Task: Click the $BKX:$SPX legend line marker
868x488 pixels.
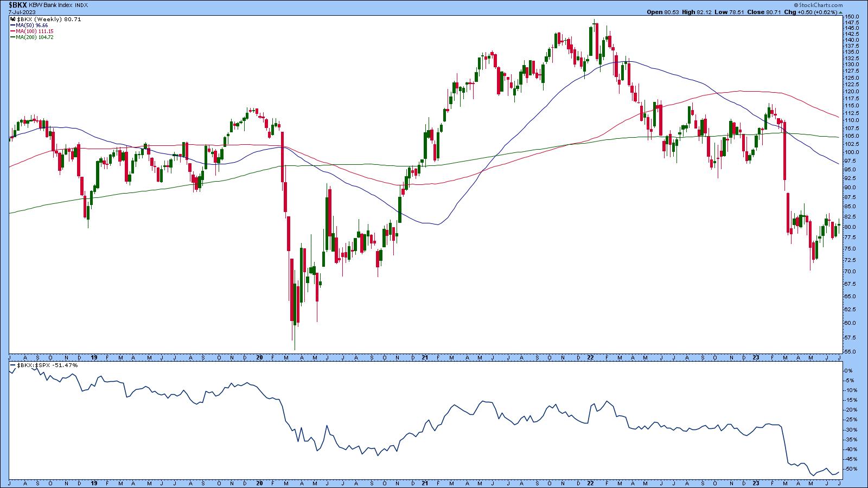Action: tap(12, 365)
